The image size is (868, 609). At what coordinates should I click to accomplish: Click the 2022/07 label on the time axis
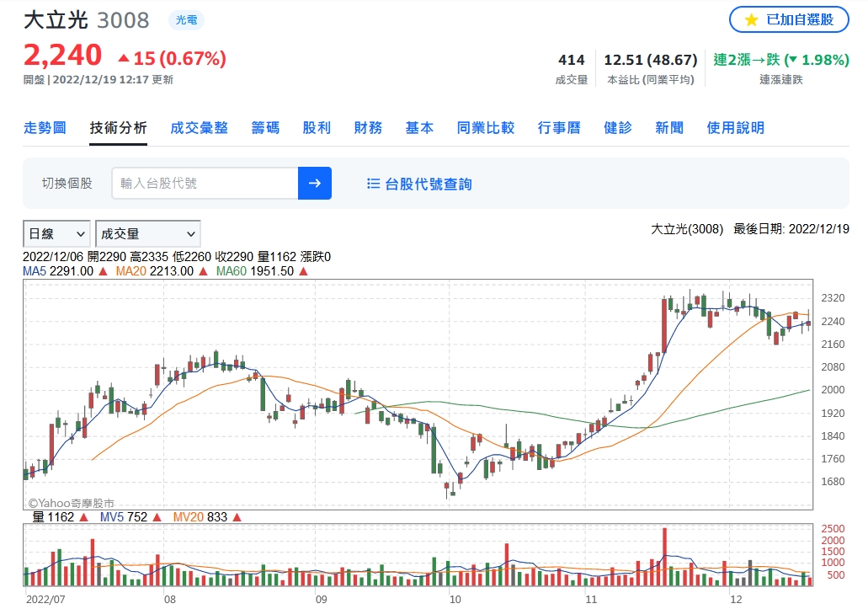click(45, 600)
